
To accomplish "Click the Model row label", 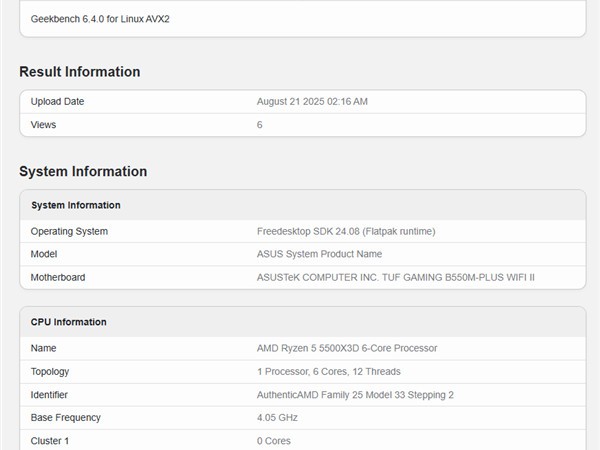I will [x=45, y=254].
